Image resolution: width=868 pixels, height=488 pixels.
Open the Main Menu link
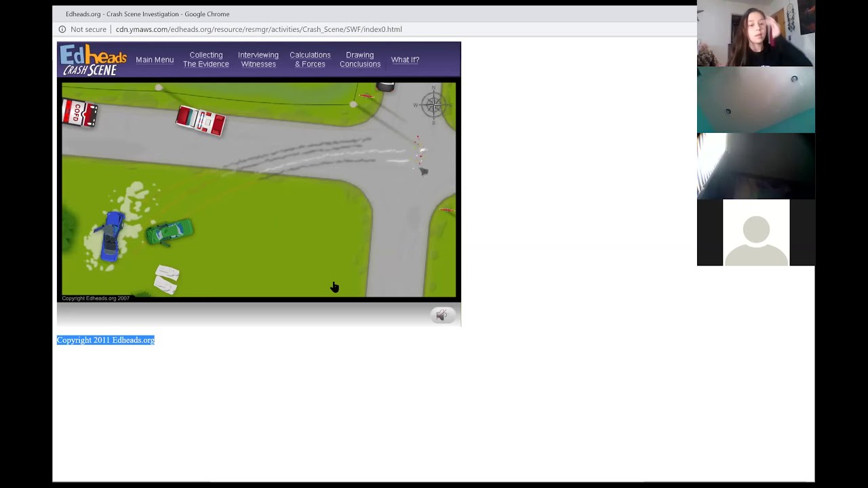click(x=155, y=60)
